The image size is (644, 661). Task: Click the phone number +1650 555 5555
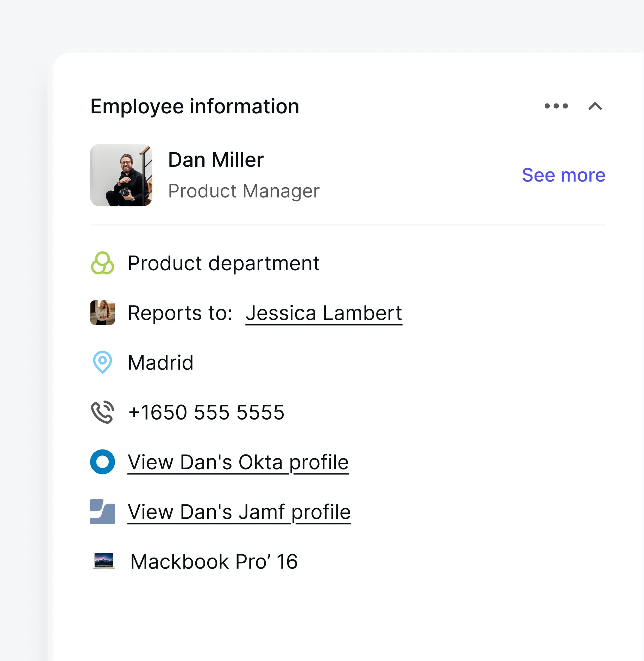[206, 412]
